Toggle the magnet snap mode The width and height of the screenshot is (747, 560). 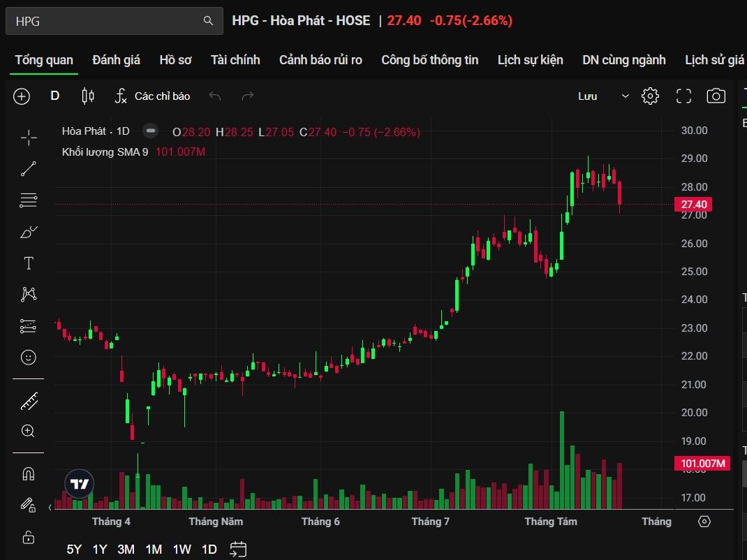[29, 473]
